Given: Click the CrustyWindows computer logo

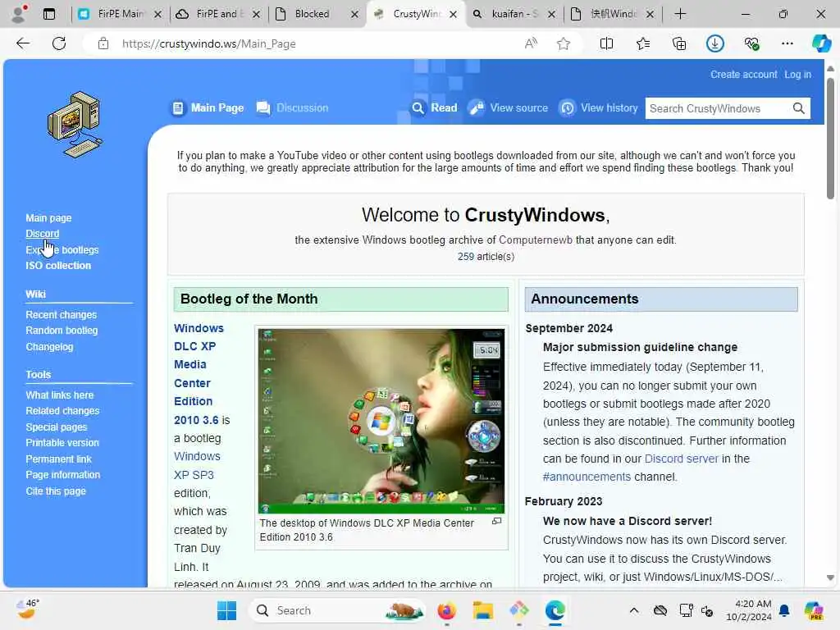Looking at the screenshot, I should click(75, 125).
